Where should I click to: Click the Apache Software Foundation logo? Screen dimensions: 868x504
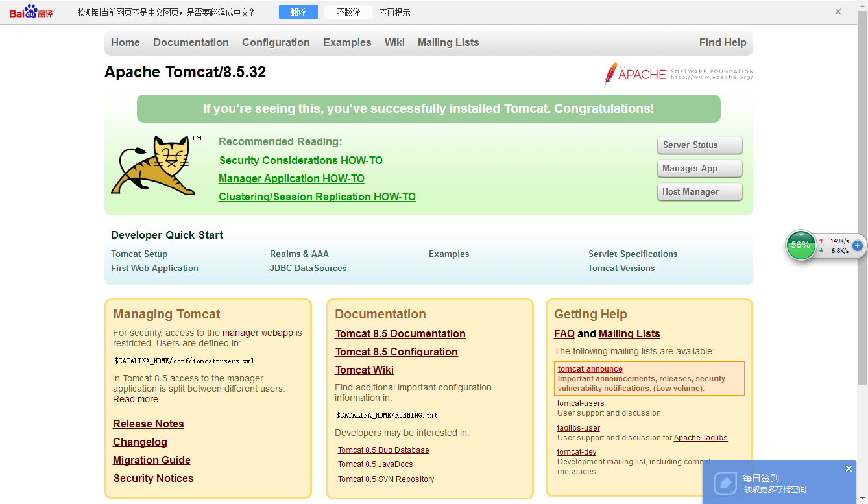click(679, 75)
